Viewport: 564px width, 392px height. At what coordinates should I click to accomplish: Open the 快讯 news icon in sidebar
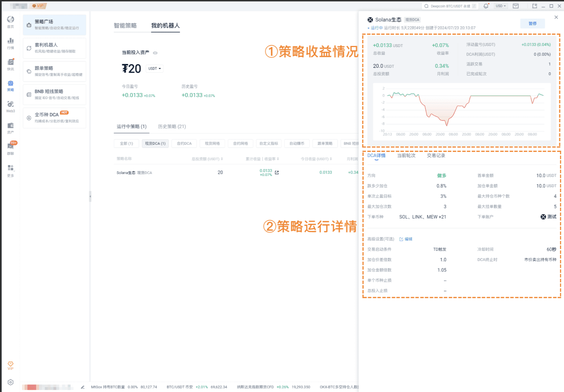[11, 62]
